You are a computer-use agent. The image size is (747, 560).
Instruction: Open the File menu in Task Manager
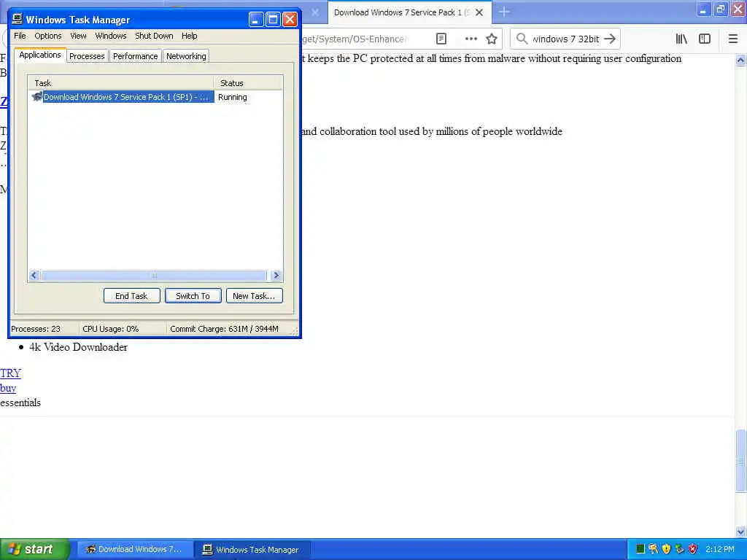click(x=20, y=36)
